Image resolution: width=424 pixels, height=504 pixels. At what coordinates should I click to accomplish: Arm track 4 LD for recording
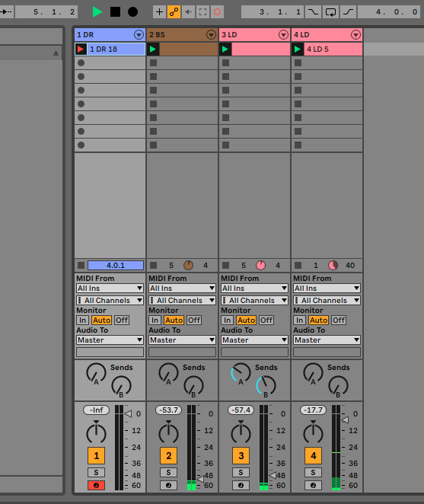tap(313, 485)
